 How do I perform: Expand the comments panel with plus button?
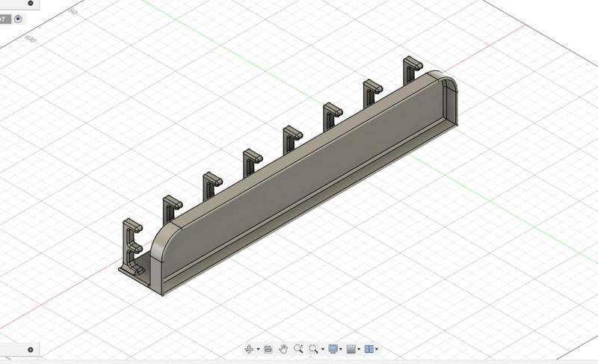pyautogui.click(x=31, y=350)
